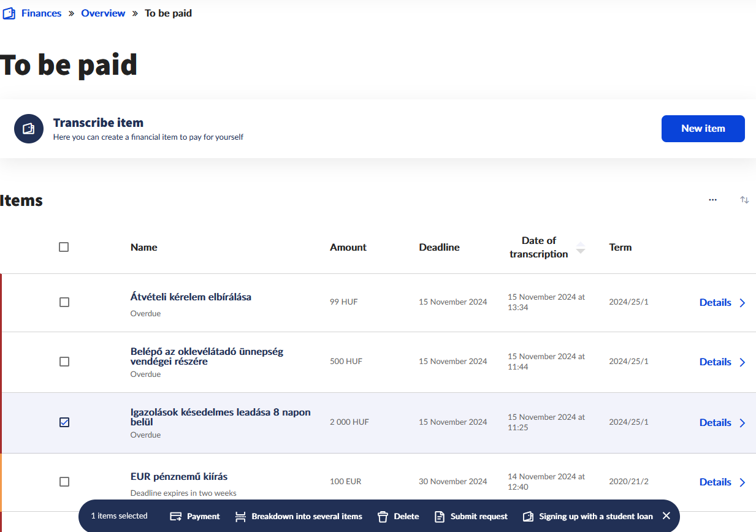The height and width of the screenshot is (532, 756).
Task: Select Signing up with a student loan
Action: [595, 517]
